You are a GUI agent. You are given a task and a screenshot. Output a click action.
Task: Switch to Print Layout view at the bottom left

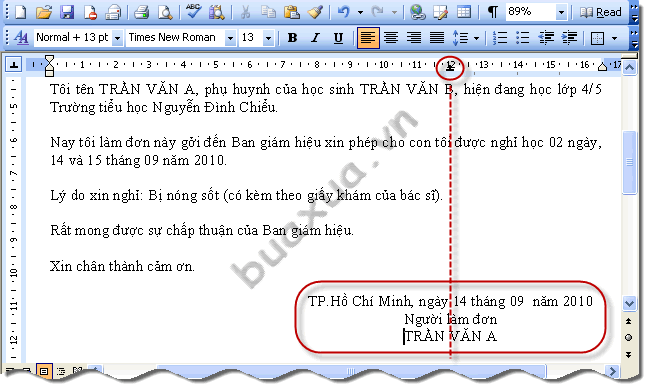(44, 371)
